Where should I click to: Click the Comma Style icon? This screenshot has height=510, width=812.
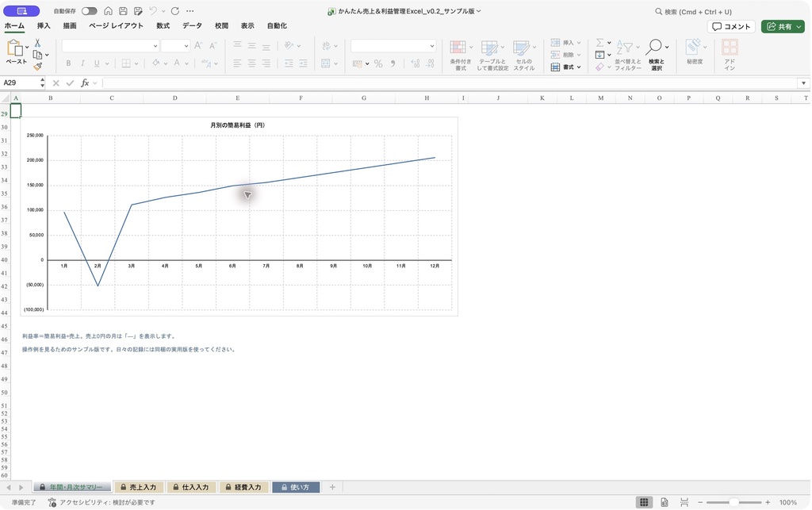393,63
